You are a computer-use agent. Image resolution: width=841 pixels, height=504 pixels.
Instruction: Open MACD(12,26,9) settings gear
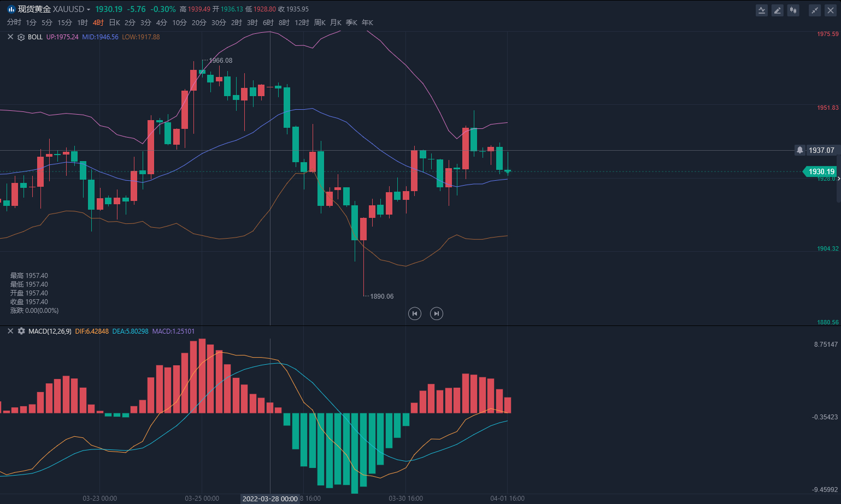(21, 331)
